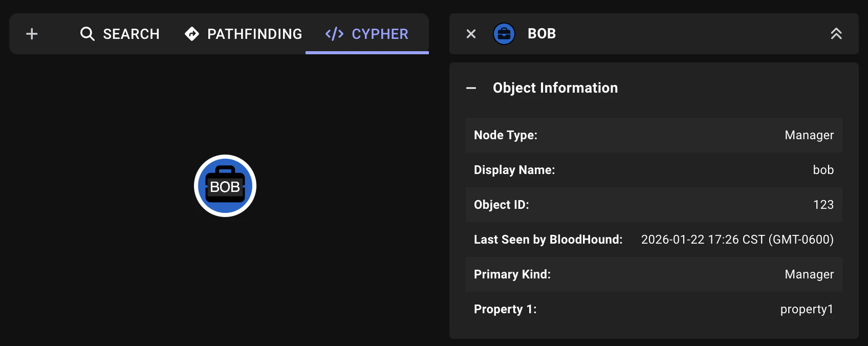Click the Primary Kind row value Manager
This screenshot has height=346, width=868.
coord(809,274)
